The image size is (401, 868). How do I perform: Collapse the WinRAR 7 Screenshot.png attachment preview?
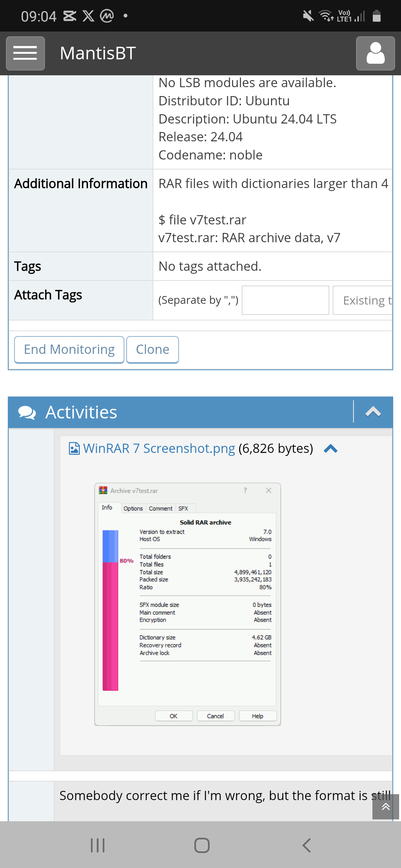point(330,449)
